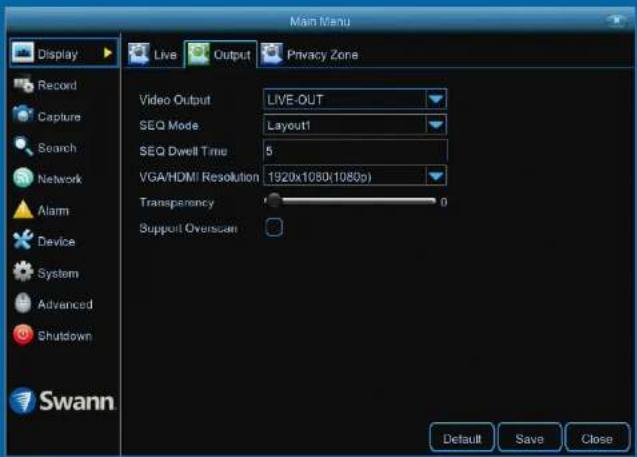Select Capture in the sidebar menu
This screenshot has height=457, width=637.
59,117
